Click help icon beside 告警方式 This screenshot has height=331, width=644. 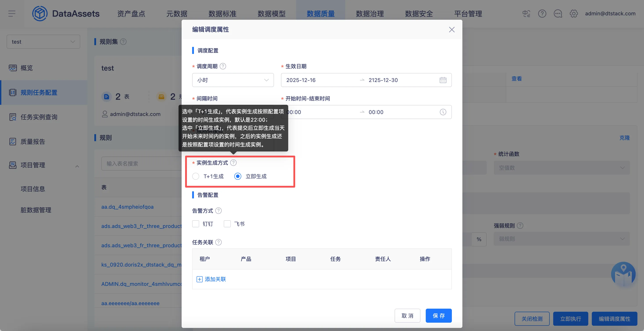coord(218,211)
